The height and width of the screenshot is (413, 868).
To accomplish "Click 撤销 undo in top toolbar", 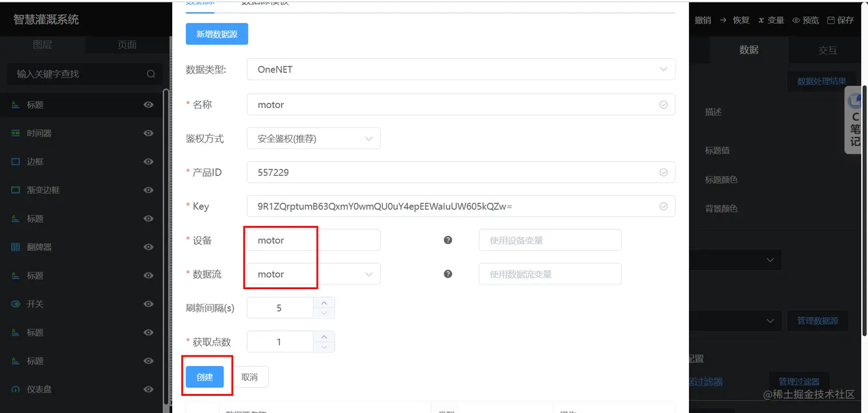I will pyautogui.click(x=703, y=20).
